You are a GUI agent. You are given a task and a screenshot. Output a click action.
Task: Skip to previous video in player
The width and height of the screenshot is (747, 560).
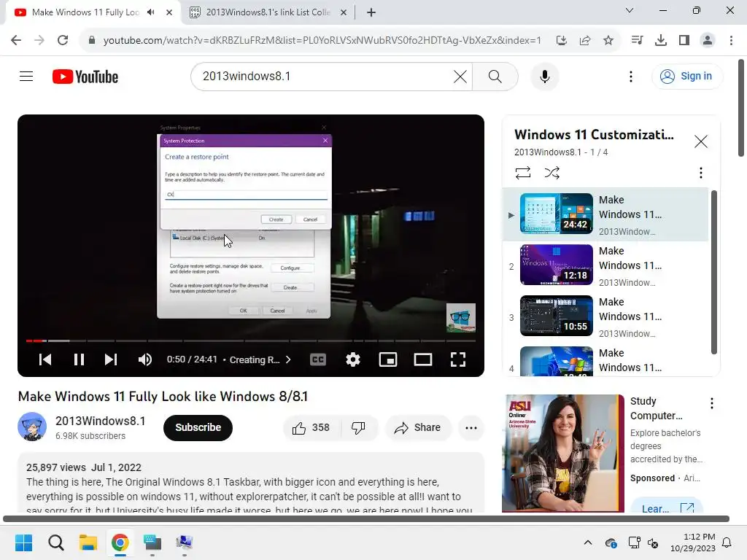(x=45, y=359)
